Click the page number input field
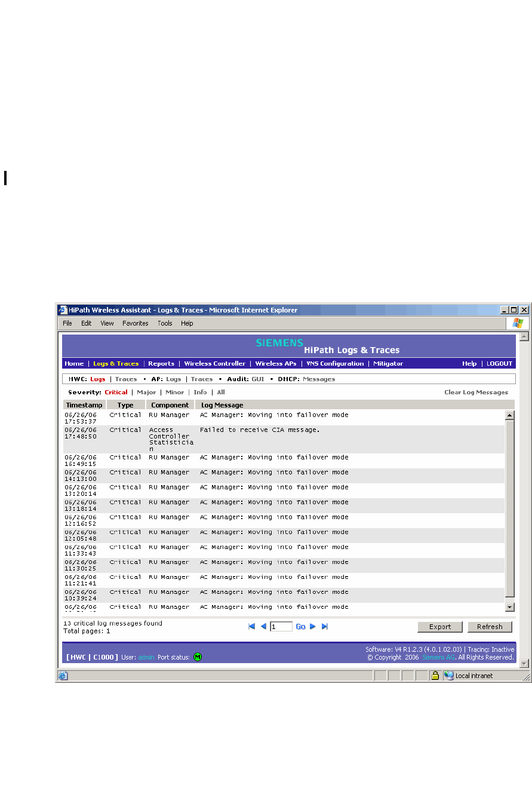 coord(281,627)
